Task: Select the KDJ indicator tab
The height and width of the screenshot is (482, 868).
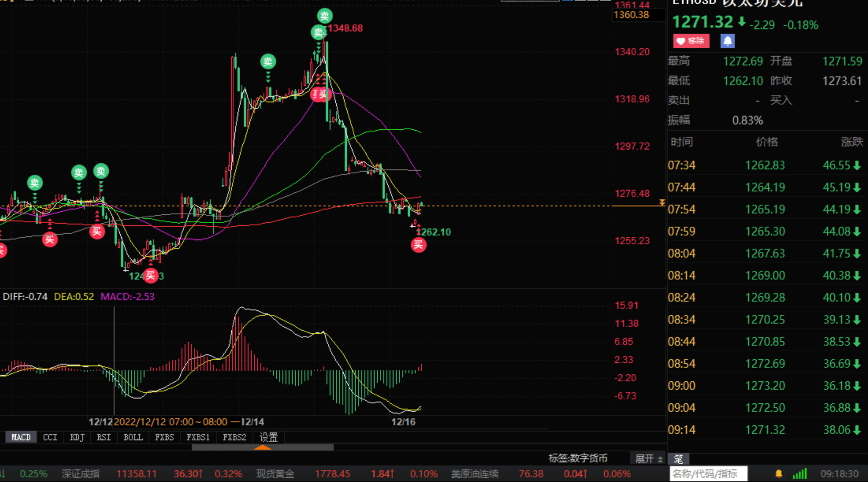Action: coord(77,437)
